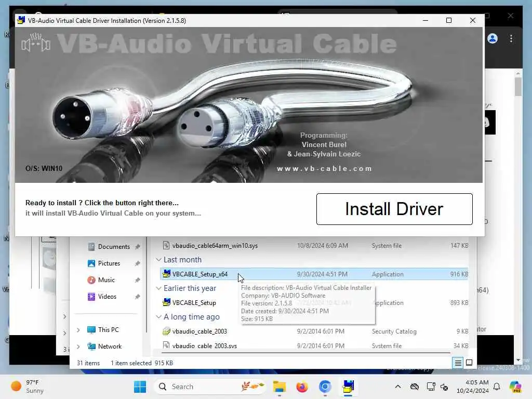The height and width of the screenshot is (399, 532).
Task: Open Videos in Explorer sidebar
Action: click(107, 297)
